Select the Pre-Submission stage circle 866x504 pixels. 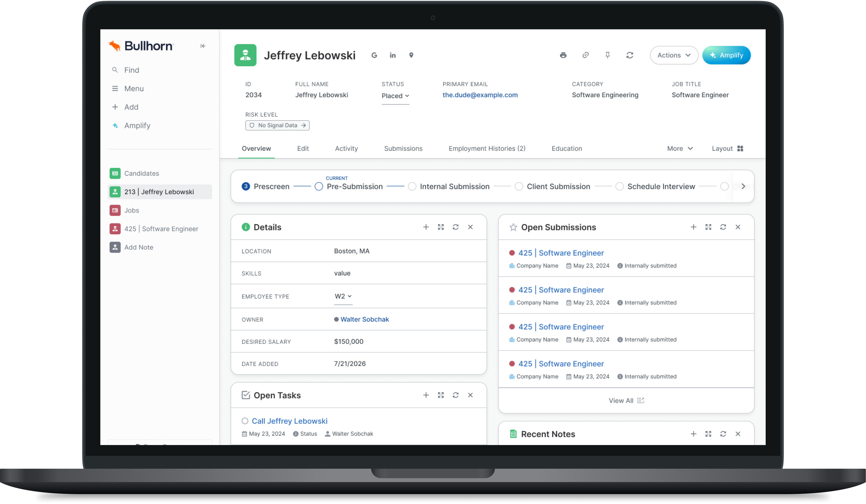319,186
